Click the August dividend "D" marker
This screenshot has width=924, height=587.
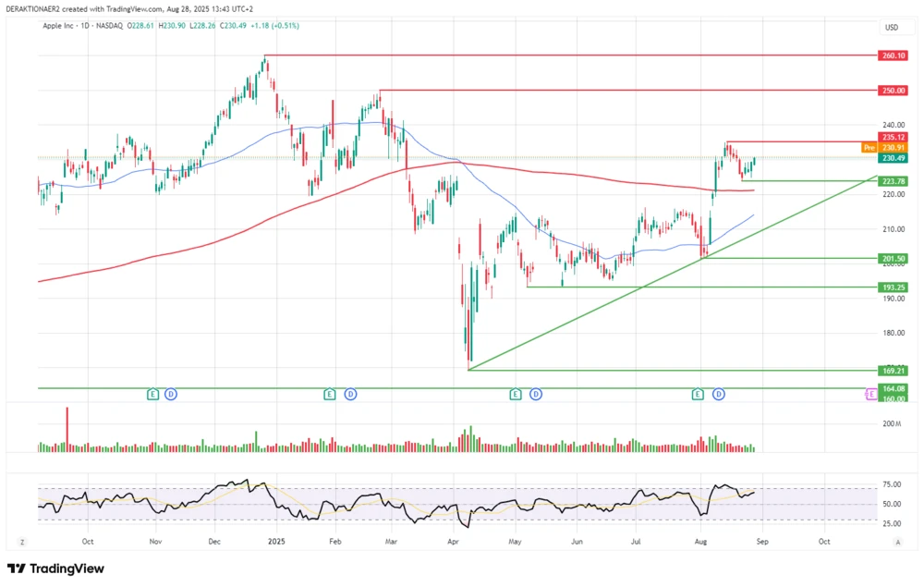coord(717,394)
